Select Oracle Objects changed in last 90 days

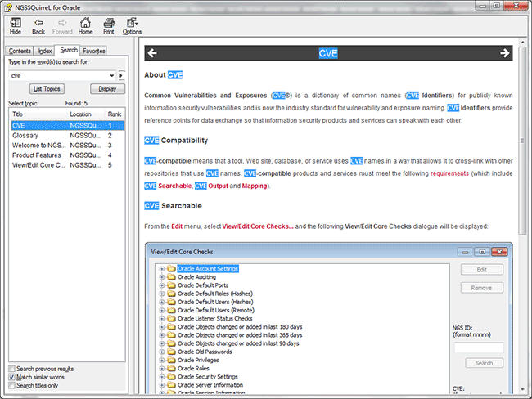(x=238, y=343)
